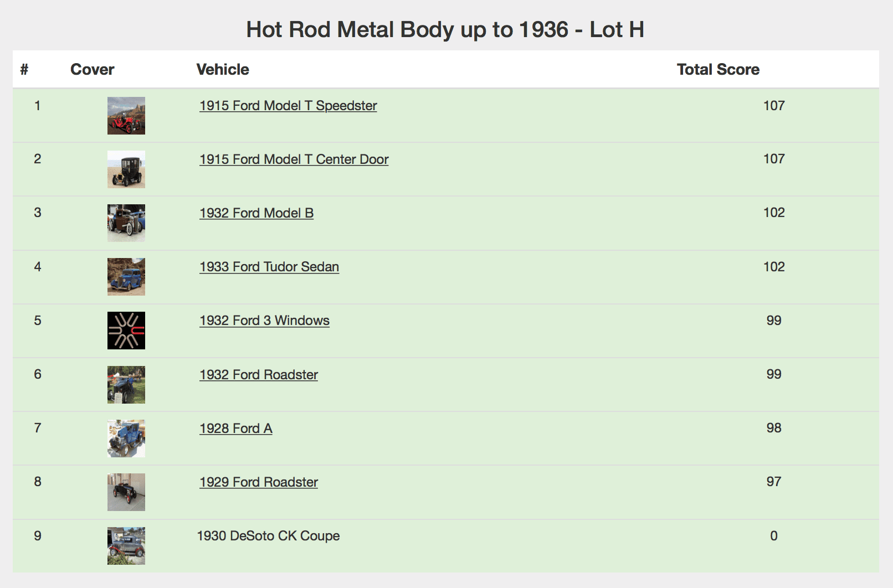
Task: Open the 1915 Ford Model T Speedster link
Action: point(288,106)
